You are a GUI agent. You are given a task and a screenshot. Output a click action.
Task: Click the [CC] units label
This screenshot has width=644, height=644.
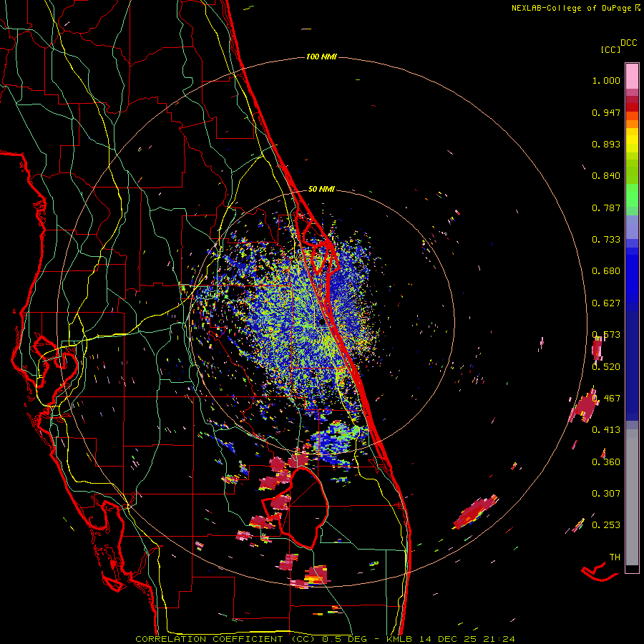610,49
